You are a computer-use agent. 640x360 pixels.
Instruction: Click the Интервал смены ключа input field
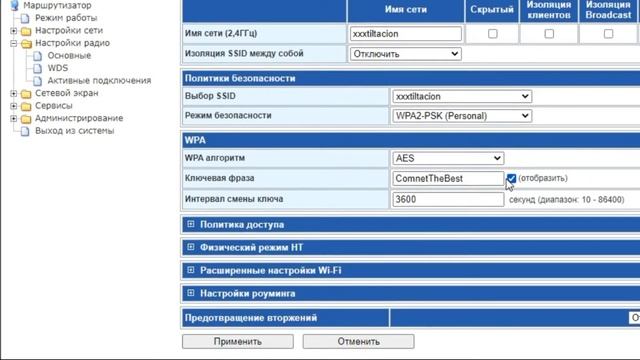[448, 200]
